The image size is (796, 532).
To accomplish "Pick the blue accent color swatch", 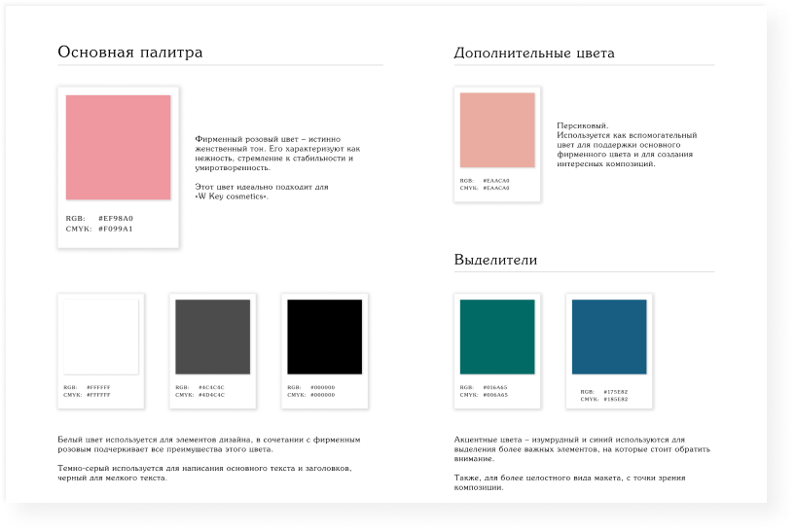I will coord(609,337).
